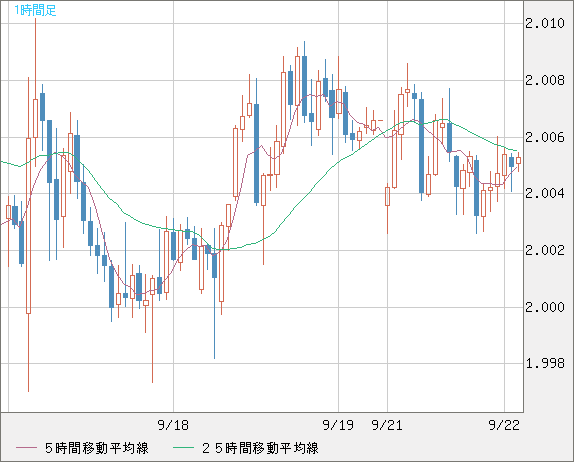Screen dimensions: 574x462
Task: Click the 2.000 price axis label
Action: click(545, 307)
